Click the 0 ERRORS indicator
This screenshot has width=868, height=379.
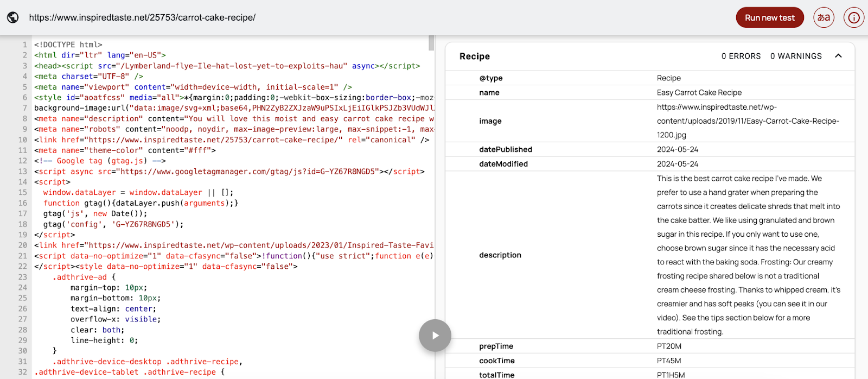point(741,56)
